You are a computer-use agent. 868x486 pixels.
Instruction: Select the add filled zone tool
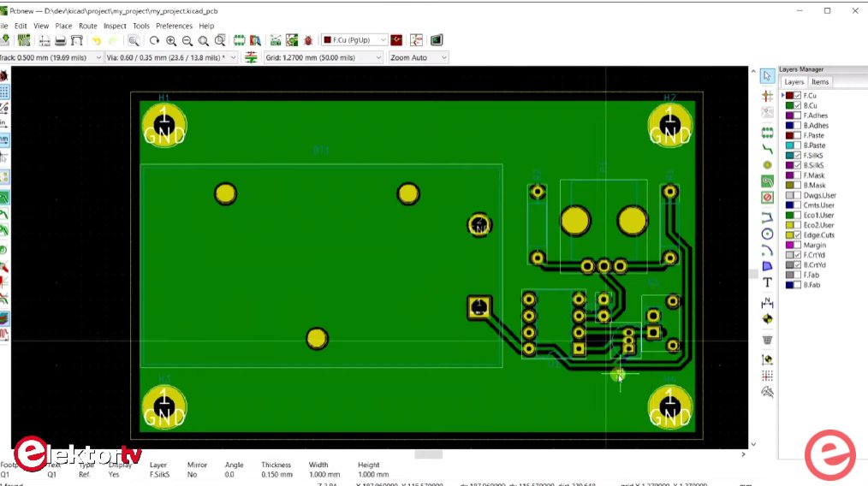(767, 181)
